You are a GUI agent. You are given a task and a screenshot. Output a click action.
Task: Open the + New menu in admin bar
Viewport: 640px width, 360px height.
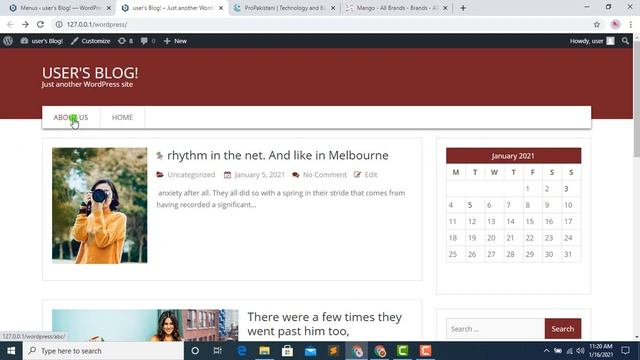[175, 41]
